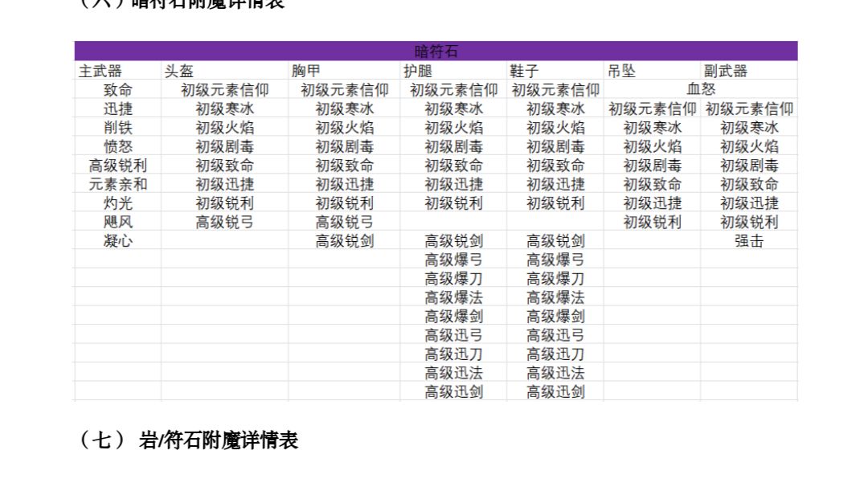Click the 胸甲 column header
Viewport: 868px width, 487px height.
coord(344,70)
